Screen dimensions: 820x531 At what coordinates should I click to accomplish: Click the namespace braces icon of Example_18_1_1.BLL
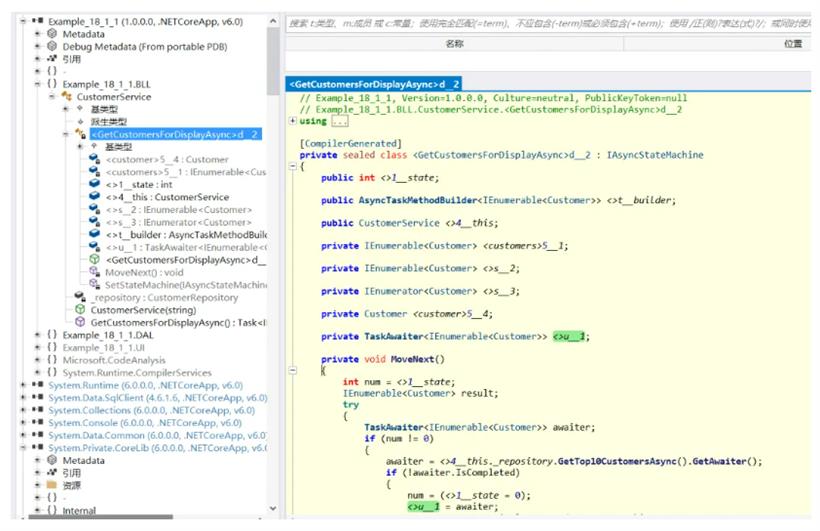[52, 84]
